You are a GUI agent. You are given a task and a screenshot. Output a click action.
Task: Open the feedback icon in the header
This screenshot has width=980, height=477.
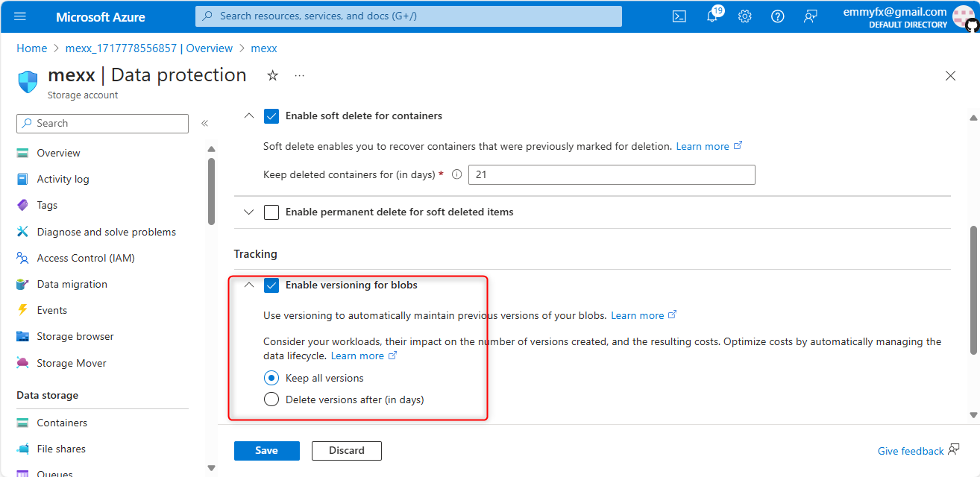point(810,16)
